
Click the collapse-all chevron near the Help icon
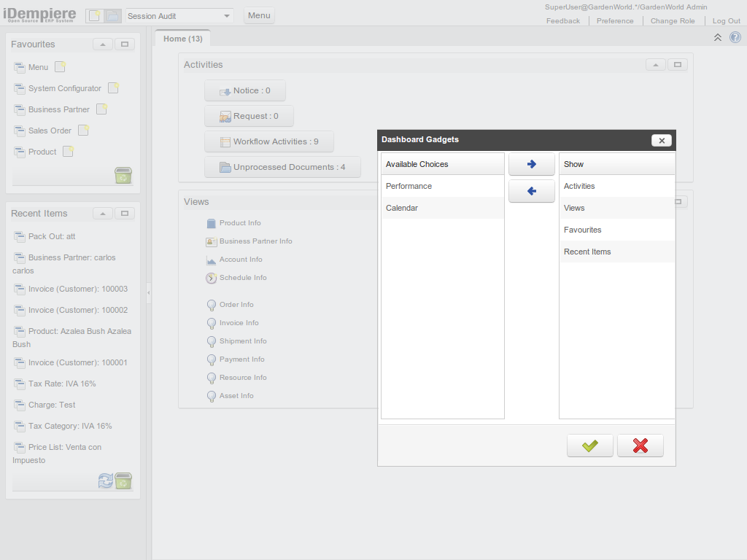click(x=717, y=36)
